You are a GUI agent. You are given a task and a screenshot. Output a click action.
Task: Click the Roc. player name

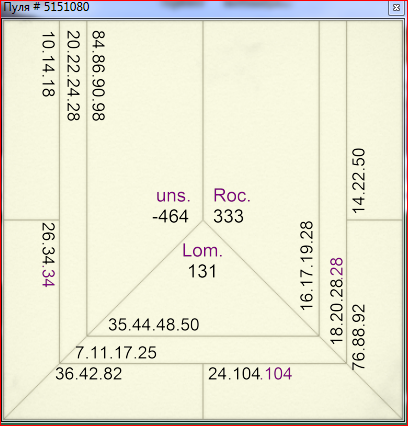[232, 195]
